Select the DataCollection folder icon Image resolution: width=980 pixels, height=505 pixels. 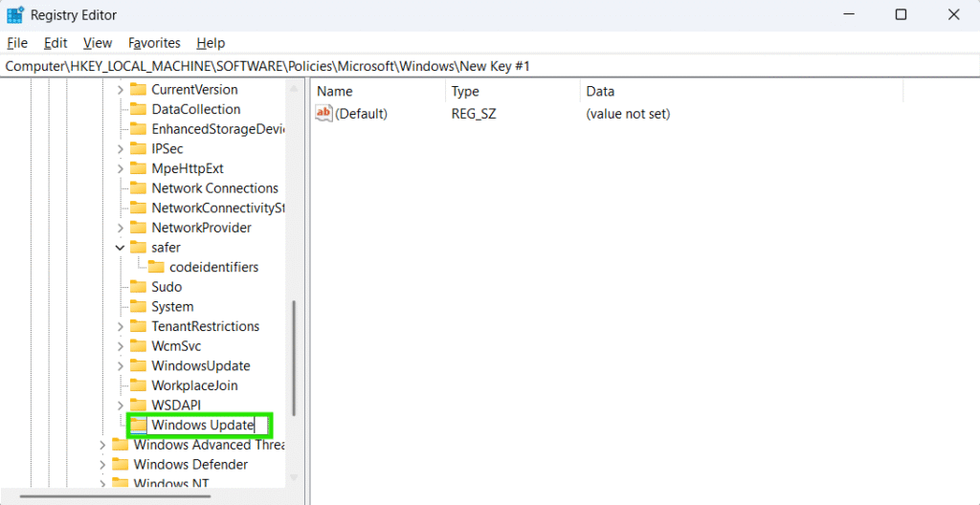pos(138,109)
